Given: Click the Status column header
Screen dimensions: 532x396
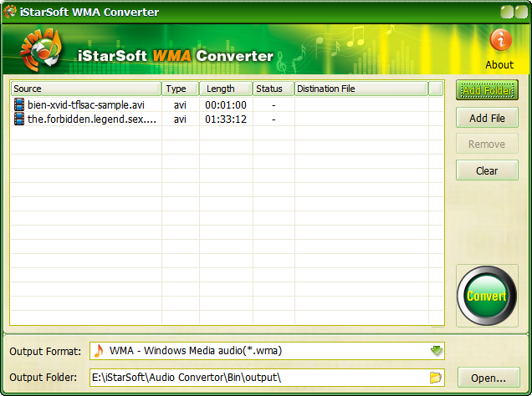Looking at the screenshot, I should 273,89.
